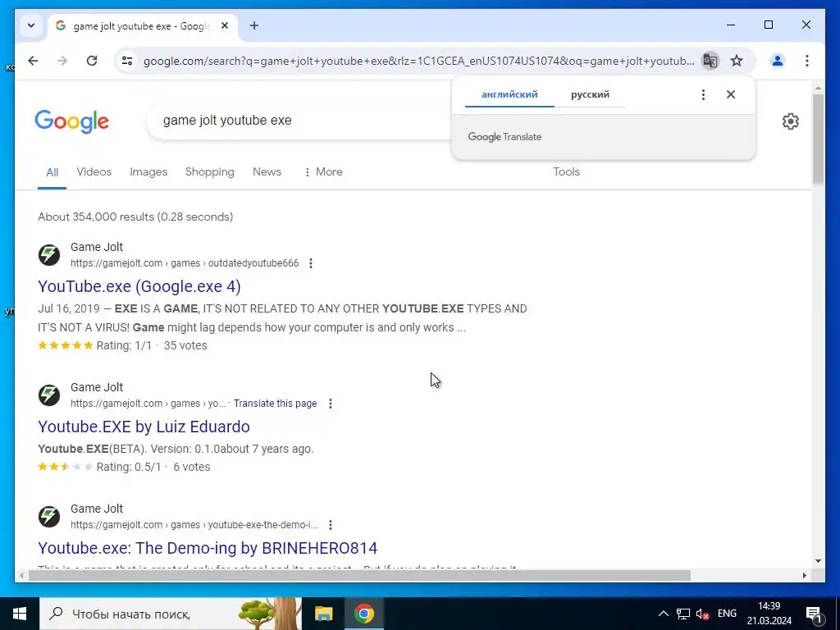Close the game jolt youtube exe tab

[225, 25]
